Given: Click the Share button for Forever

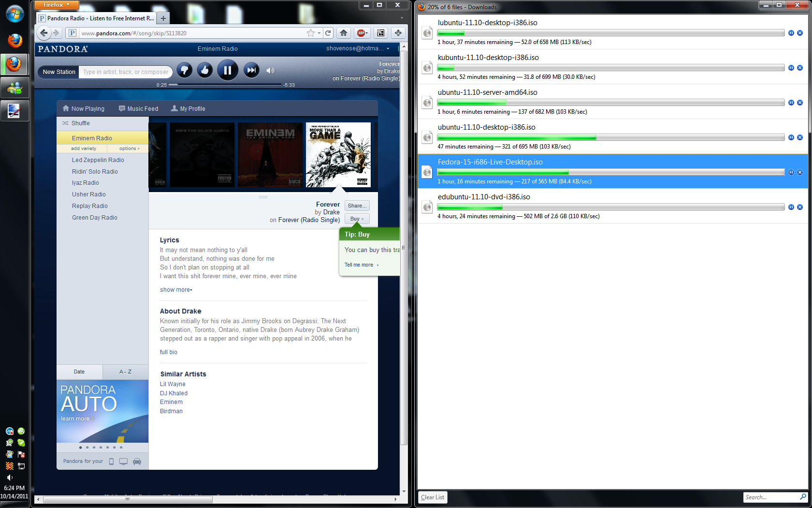Looking at the screenshot, I should [357, 206].
